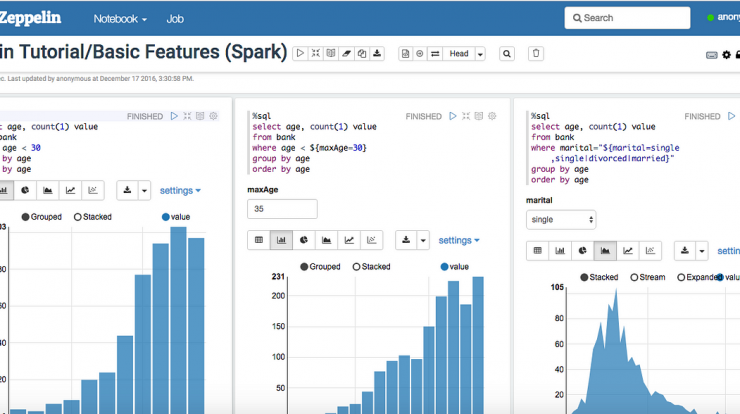Focus the Search box in the navbar

point(627,18)
